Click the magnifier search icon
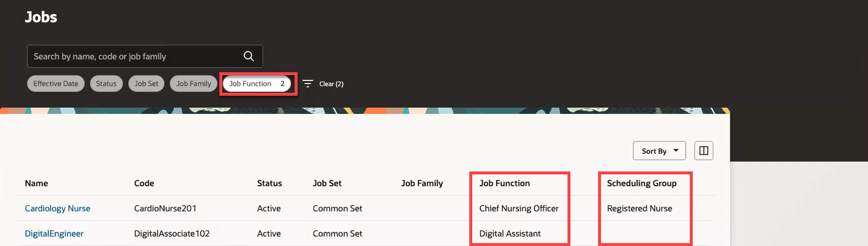This screenshot has width=868, height=246. click(x=249, y=56)
